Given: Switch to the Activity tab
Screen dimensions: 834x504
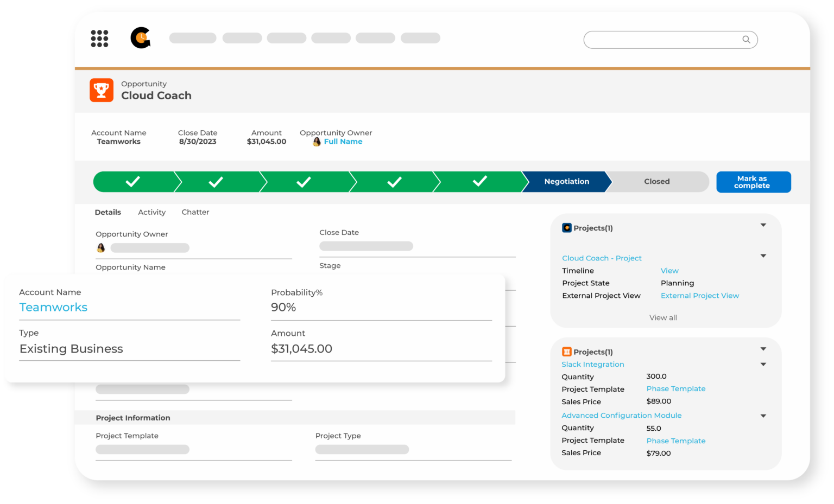Looking at the screenshot, I should 151,212.
